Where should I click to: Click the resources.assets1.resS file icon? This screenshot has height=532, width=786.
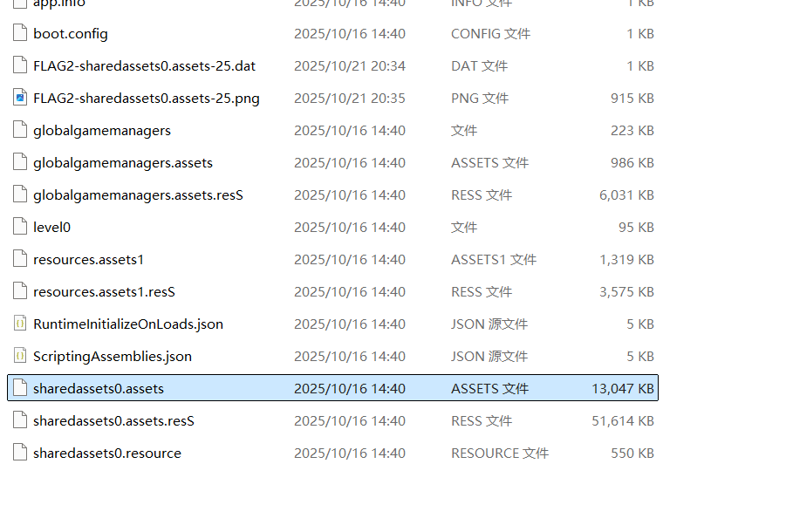[x=20, y=291]
